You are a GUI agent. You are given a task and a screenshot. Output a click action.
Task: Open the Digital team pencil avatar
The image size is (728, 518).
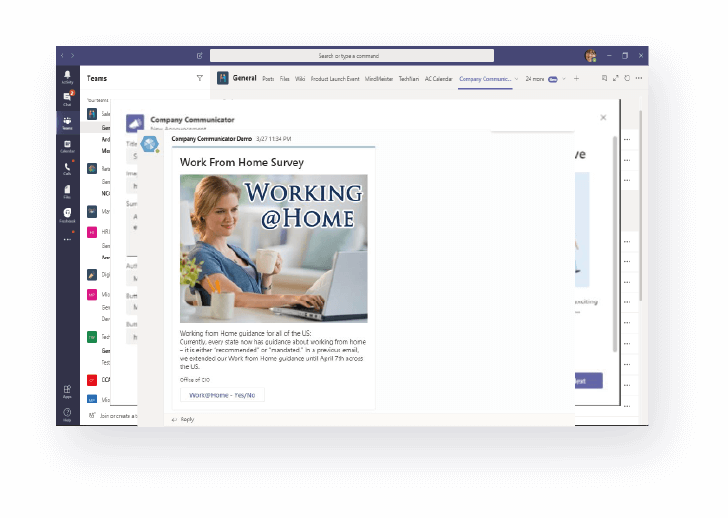[92, 275]
